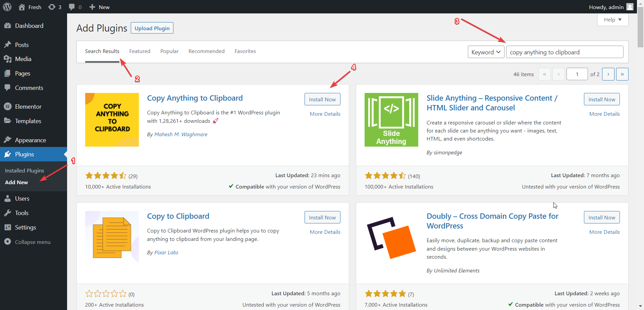
Task: Install Copy to Clipboard plugin now
Action: [x=322, y=217]
